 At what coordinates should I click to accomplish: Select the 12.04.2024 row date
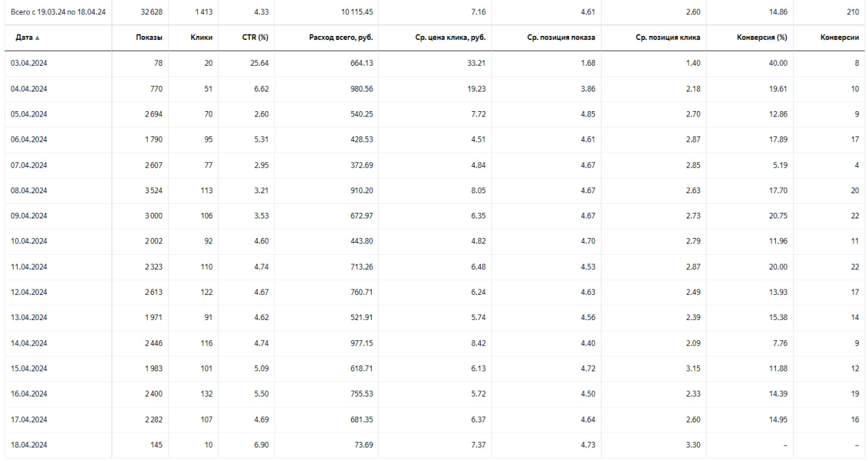tap(29, 292)
